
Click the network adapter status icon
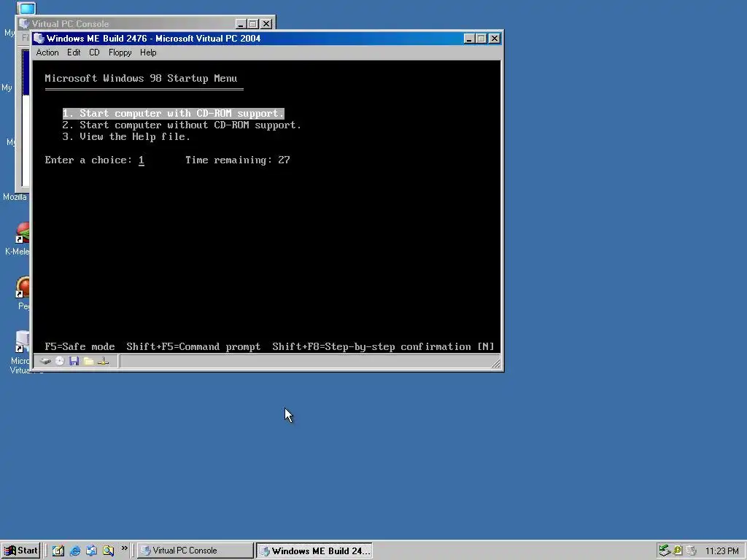point(103,362)
